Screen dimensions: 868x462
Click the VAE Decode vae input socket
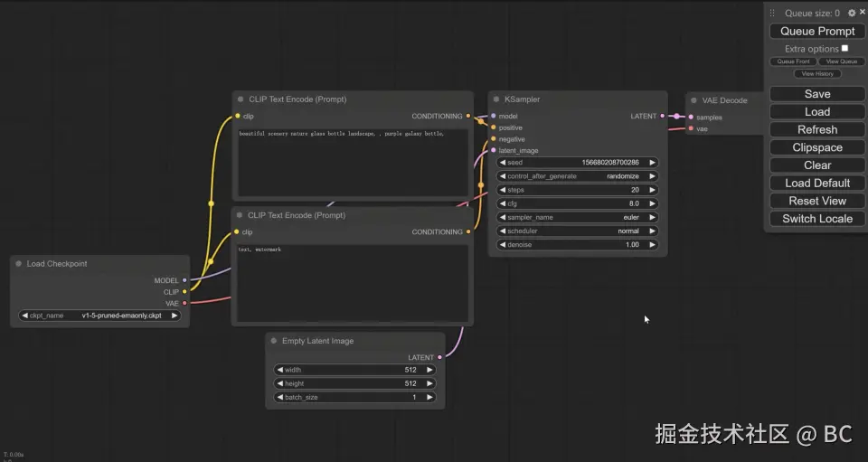click(691, 129)
